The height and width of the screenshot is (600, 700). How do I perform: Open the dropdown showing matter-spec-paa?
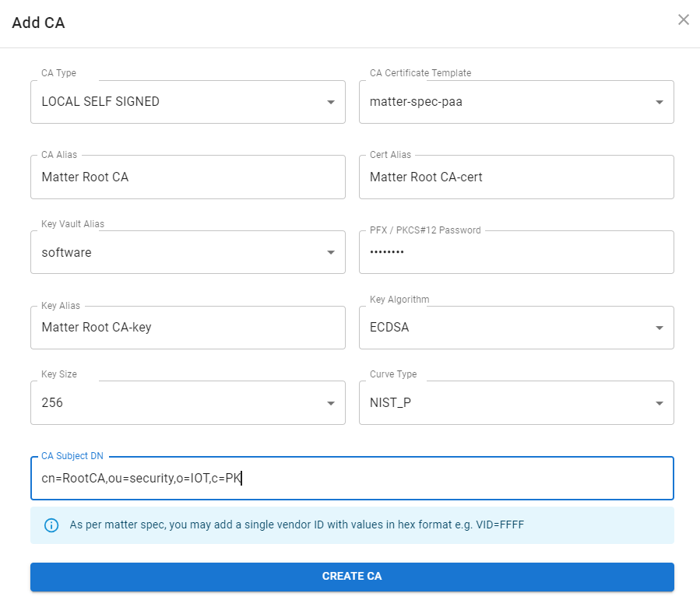506,102
